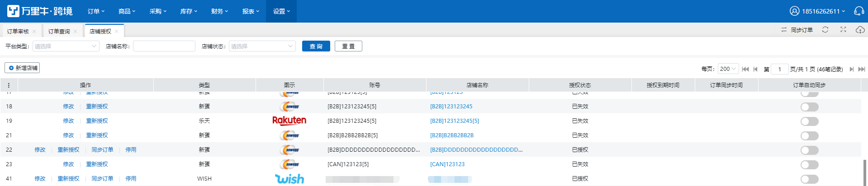This screenshot has width=868, height=186.
Task: Click the 万里牛·跨境 logo
Action: [40, 11]
